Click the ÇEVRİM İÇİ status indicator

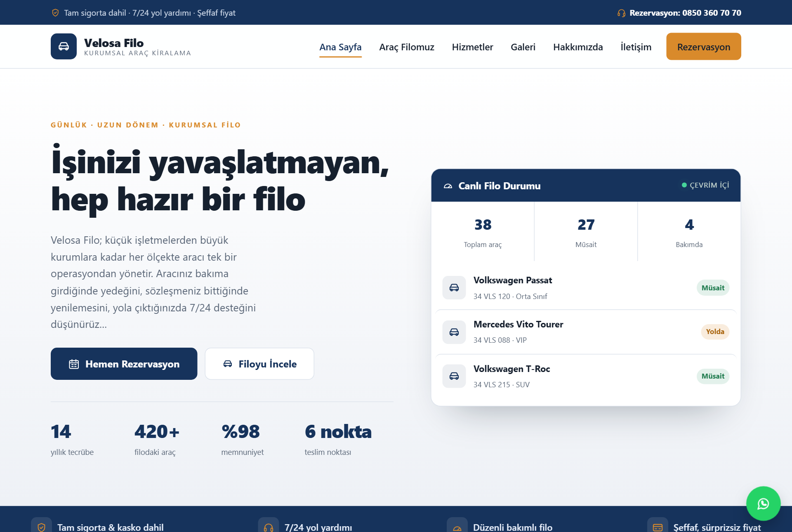[x=705, y=185]
